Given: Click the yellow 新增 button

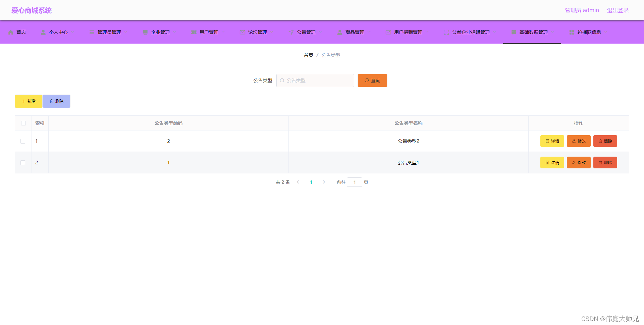Looking at the screenshot, I should [29, 101].
